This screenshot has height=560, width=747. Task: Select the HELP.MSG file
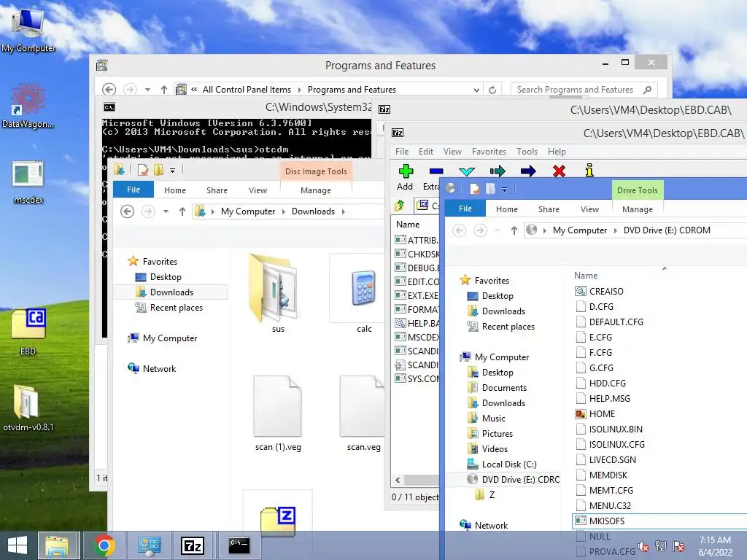click(609, 399)
